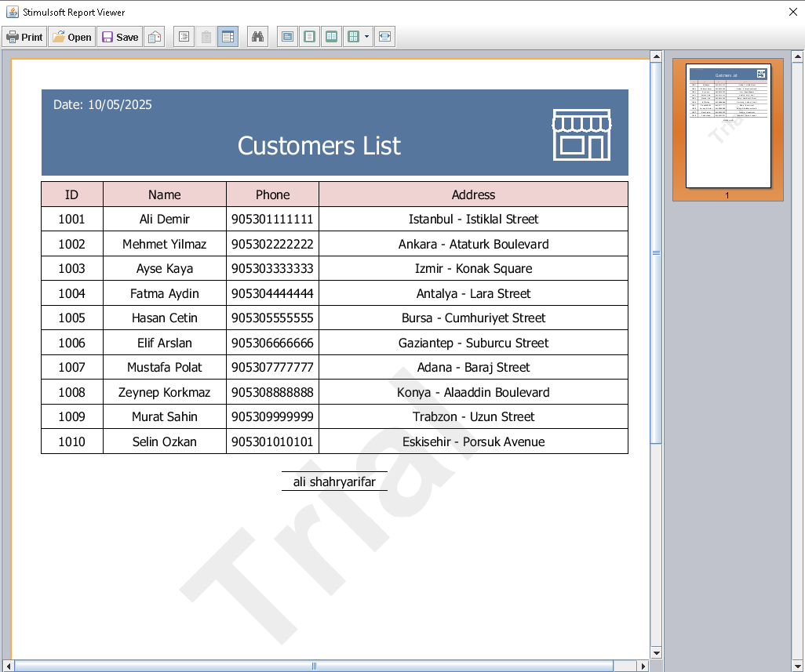805x672 pixels.
Task: Click name cell 'Elif Arslan'
Action: click(164, 343)
